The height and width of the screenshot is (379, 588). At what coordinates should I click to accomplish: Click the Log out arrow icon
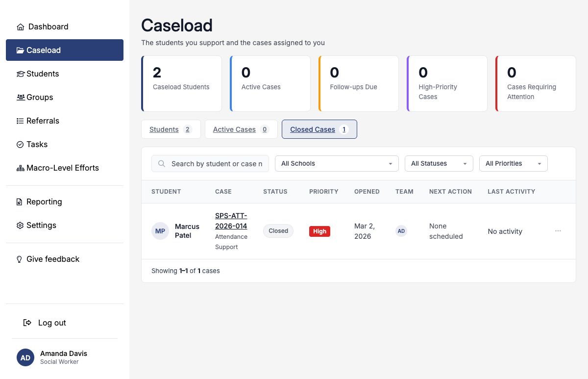[x=27, y=323]
